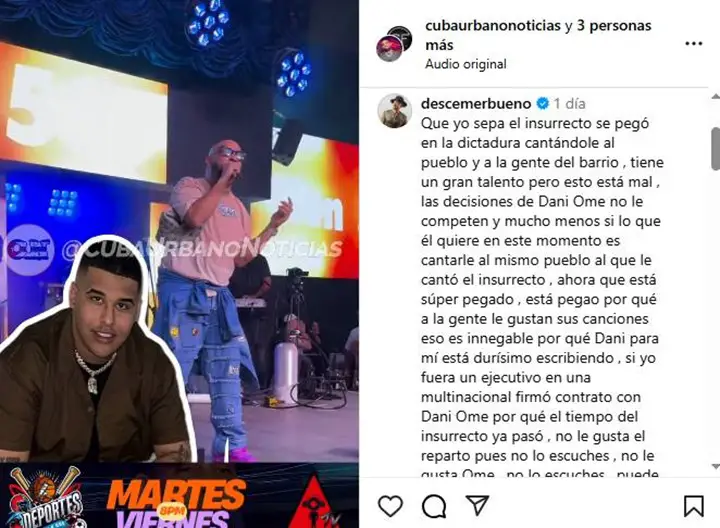The width and height of the screenshot is (720, 528).
Task: Click the descemerbueno username in comment
Action: 476,103
